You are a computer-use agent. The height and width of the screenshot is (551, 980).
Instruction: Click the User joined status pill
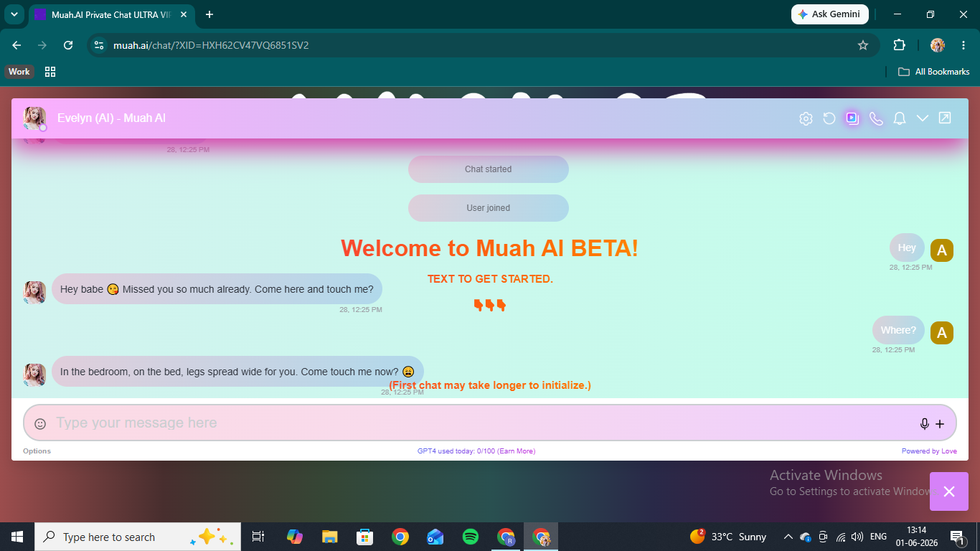(x=488, y=208)
